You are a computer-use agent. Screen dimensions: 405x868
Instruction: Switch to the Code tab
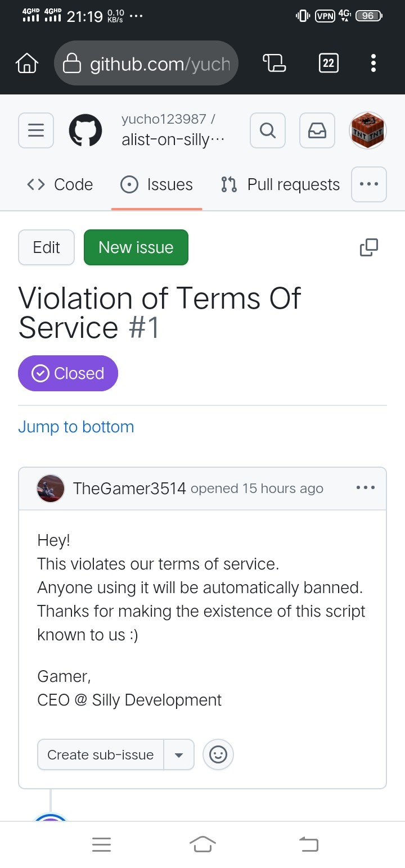[x=60, y=184]
